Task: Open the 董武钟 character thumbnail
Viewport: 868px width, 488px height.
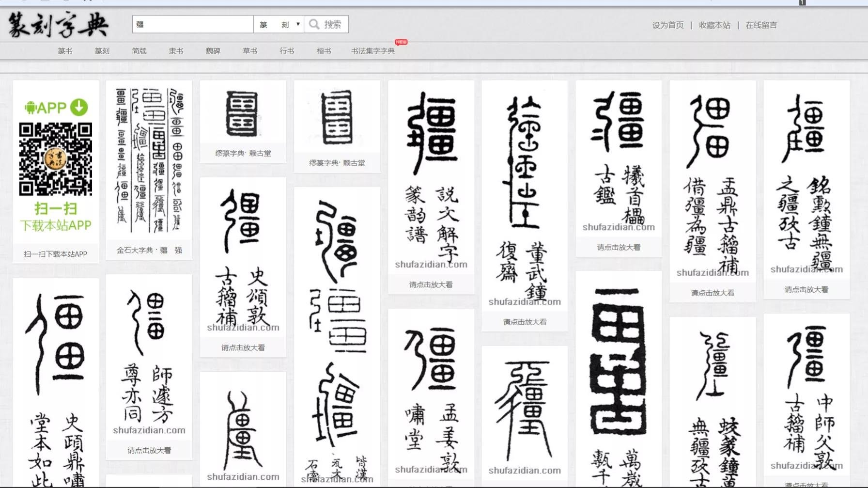Action: point(525,194)
